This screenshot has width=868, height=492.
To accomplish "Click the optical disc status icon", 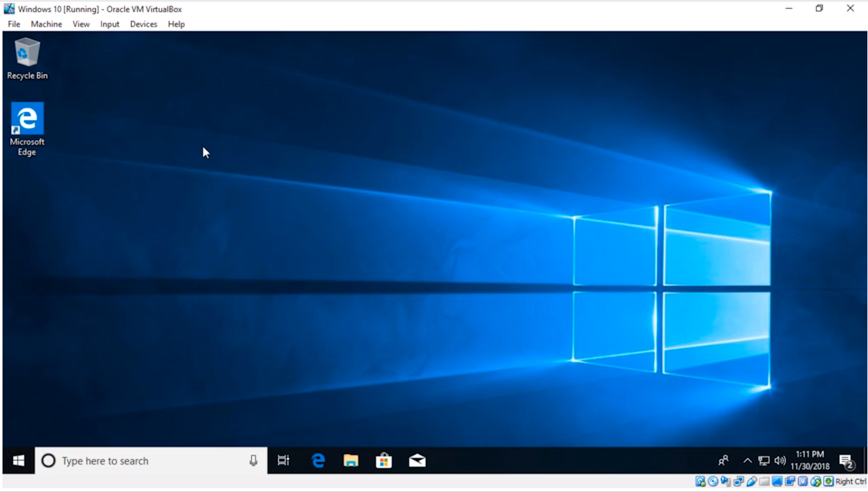I will coord(713,481).
